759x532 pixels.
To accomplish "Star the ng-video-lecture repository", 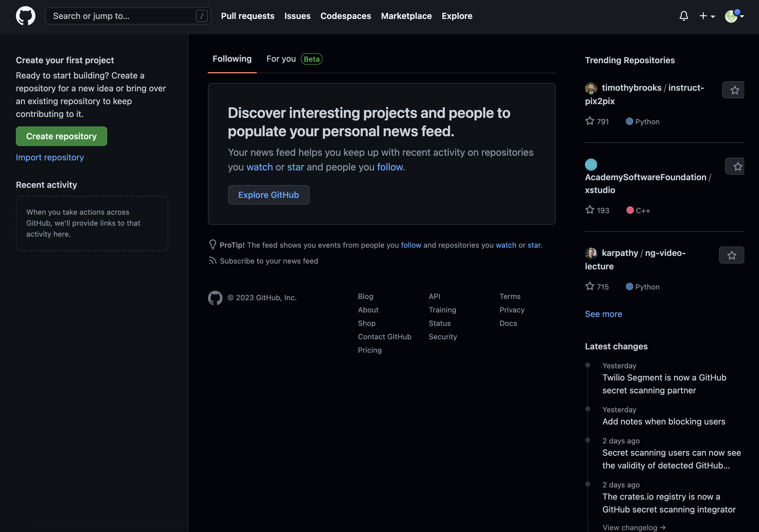I will 731,255.
